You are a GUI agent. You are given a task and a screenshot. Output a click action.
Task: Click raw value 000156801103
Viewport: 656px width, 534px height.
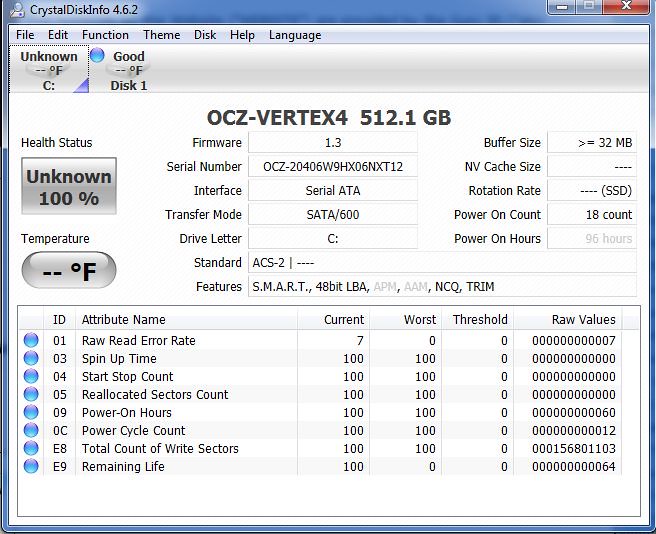coord(574,449)
